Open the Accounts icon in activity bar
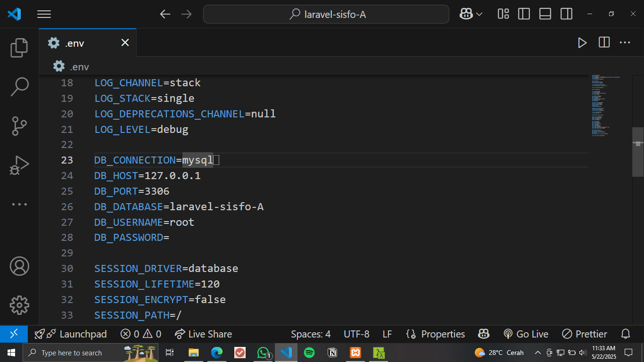 click(x=19, y=266)
